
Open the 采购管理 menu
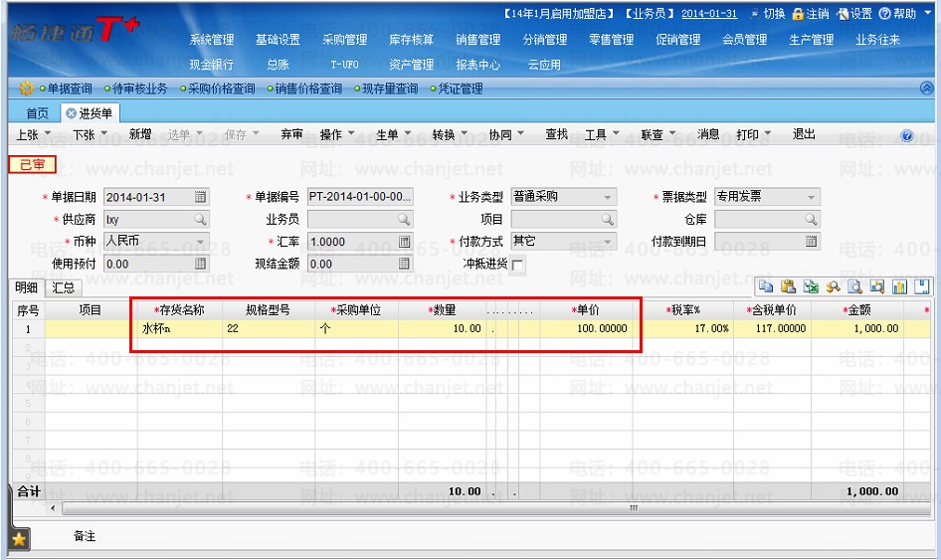[344, 40]
